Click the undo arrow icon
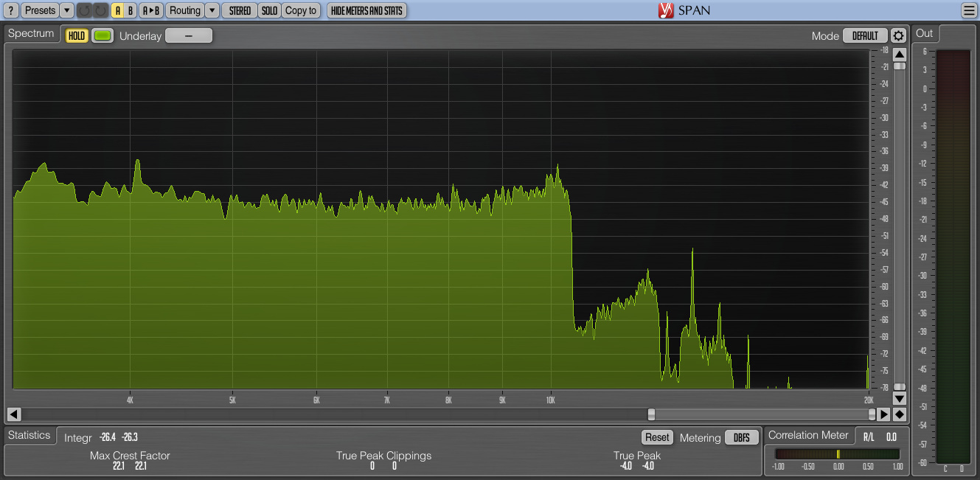 pyautogui.click(x=84, y=10)
